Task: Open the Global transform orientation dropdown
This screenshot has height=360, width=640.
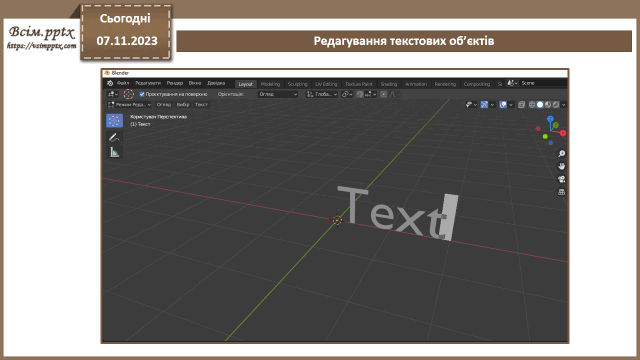Action: pos(322,94)
